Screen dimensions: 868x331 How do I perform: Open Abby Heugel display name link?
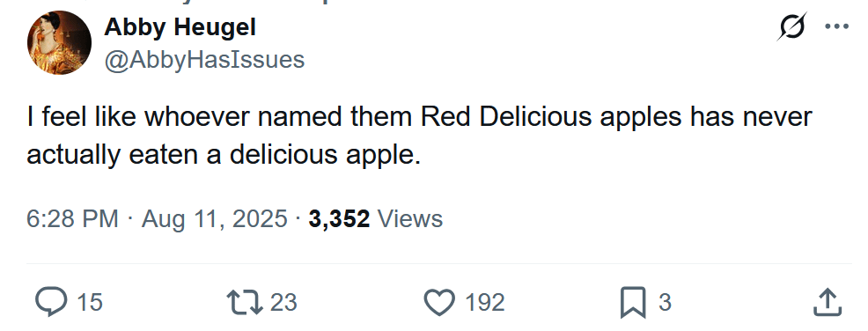coord(180,27)
